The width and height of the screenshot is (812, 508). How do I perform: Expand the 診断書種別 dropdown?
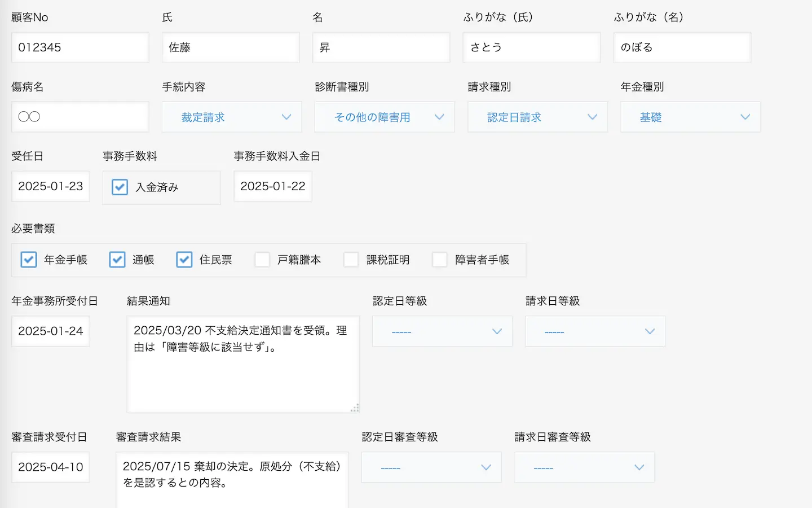(385, 117)
